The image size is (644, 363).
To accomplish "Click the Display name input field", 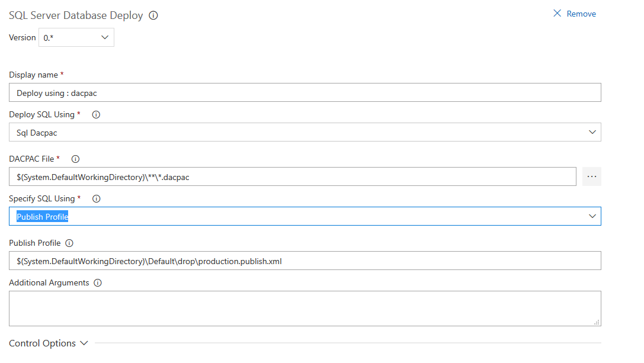I will pyautogui.click(x=296, y=92).
